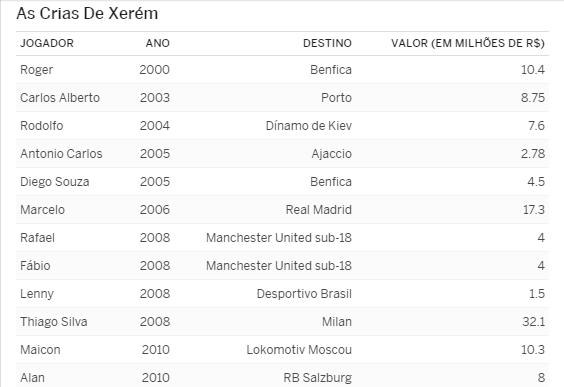564x387 pixels.
Task: Select Rafael's Manchester United sub-18 cell
Action: point(279,238)
